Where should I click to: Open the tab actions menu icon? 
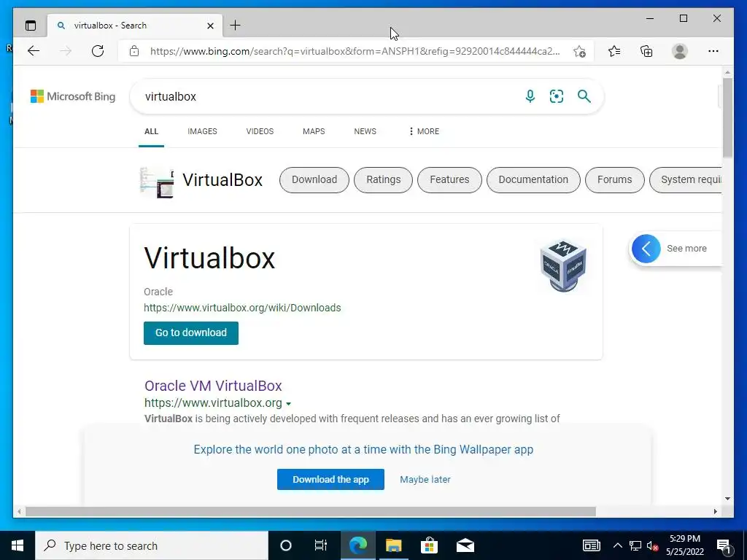[x=31, y=26]
